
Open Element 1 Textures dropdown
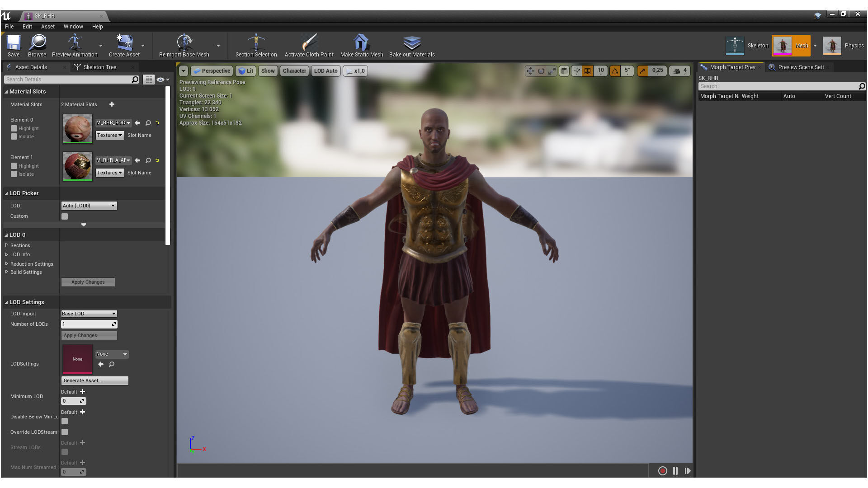pyautogui.click(x=109, y=173)
